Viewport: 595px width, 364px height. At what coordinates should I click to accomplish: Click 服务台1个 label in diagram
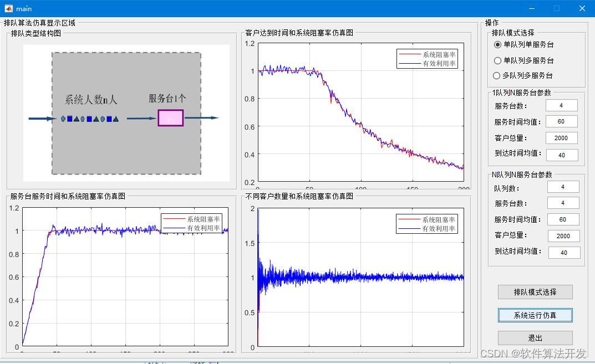click(x=167, y=99)
